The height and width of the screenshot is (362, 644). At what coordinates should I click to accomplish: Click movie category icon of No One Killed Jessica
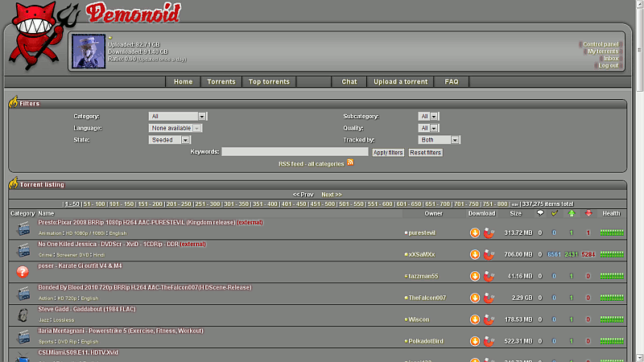click(x=23, y=250)
